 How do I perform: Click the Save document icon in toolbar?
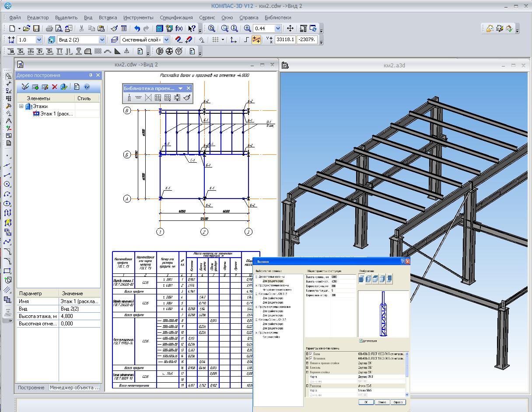click(36, 28)
